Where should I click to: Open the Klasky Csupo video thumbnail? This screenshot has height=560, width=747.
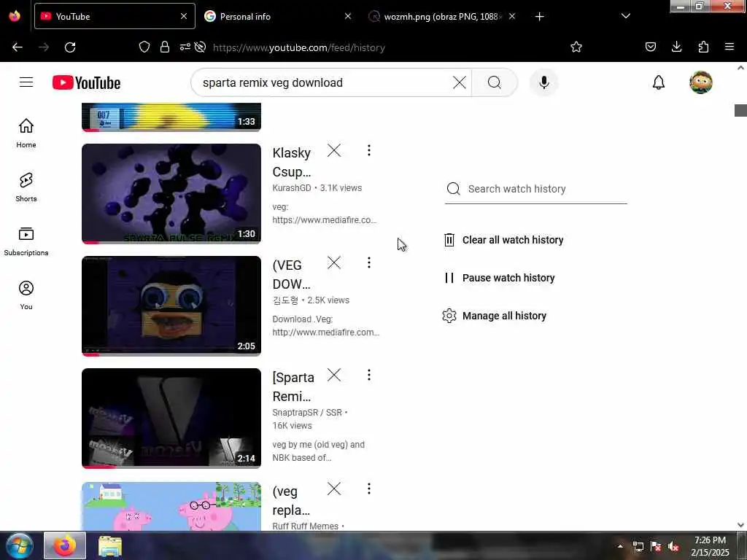tap(171, 194)
